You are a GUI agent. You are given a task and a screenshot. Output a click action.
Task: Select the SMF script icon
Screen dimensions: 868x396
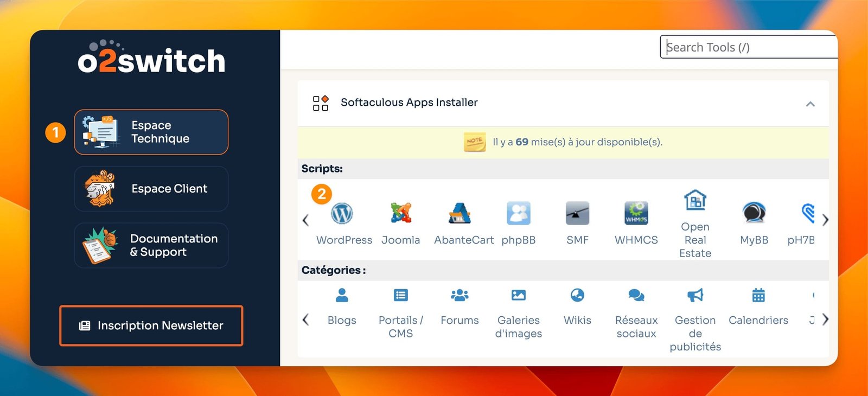(577, 213)
